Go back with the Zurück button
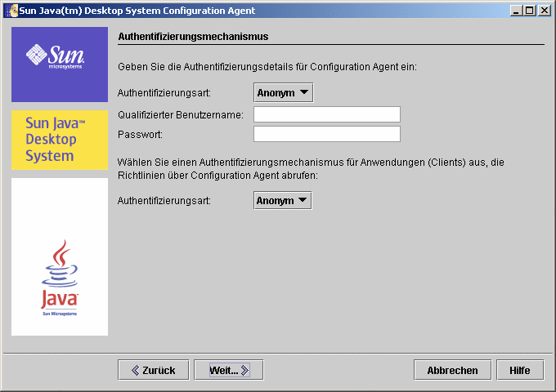Image resolution: width=556 pixels, height=392 pixels. [154, 370]
